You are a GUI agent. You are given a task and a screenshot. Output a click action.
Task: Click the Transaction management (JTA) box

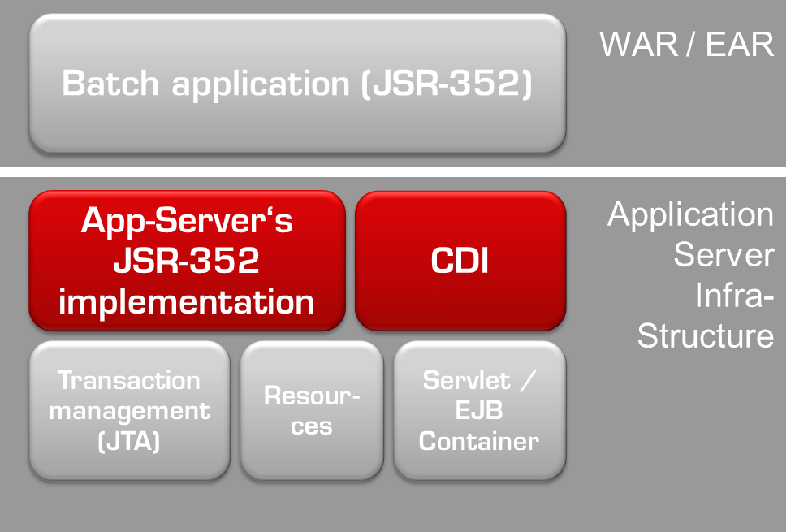(129, 410)
